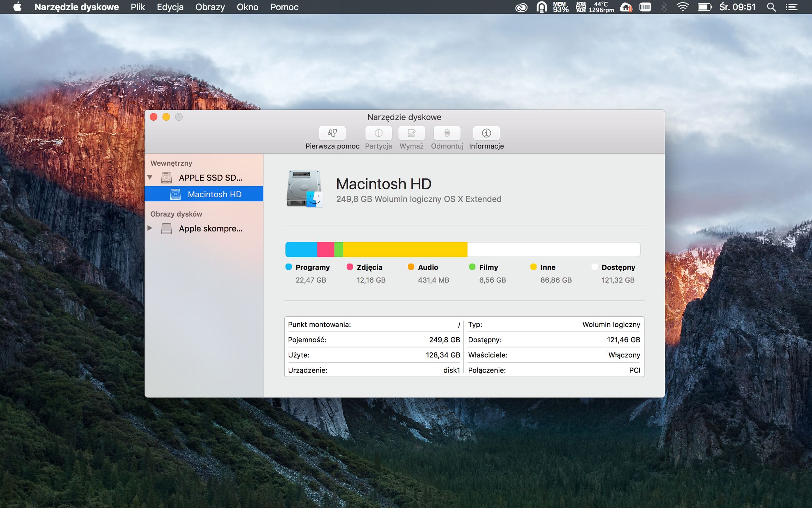Select APPLE SSD SD... disk in sidebar
812x508 pixels.
click(210, 177)
